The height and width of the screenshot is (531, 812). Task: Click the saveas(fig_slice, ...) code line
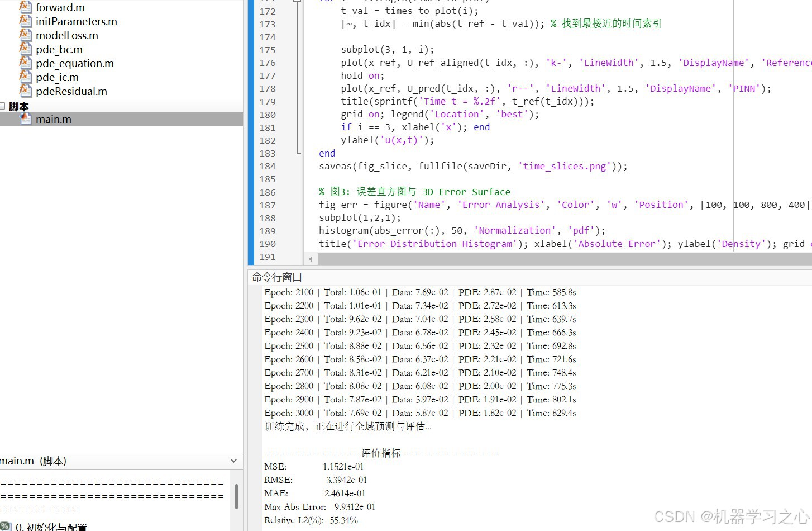click(473, 166)
